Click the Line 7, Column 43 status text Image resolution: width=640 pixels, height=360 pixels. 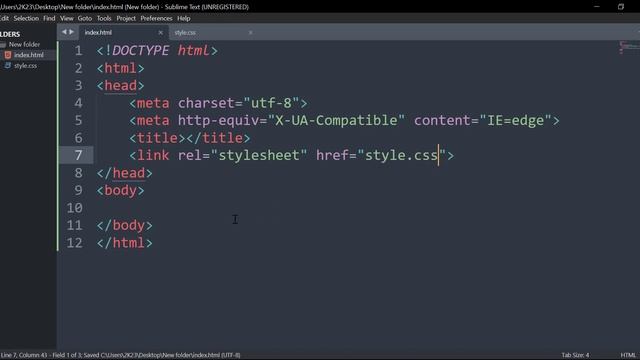pyautogui.click(x=24, y=355)
